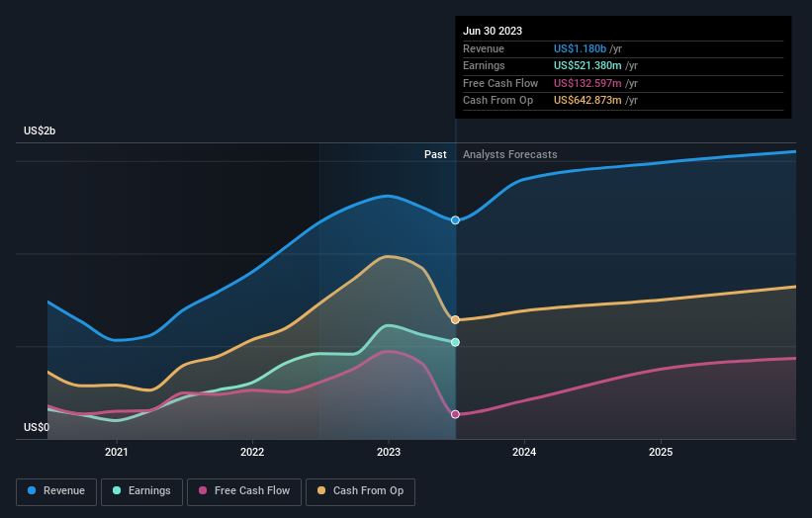Click the Analysts Forecasts label
The height and width of the screenshot is (518, 812).
tap(510, 155)
